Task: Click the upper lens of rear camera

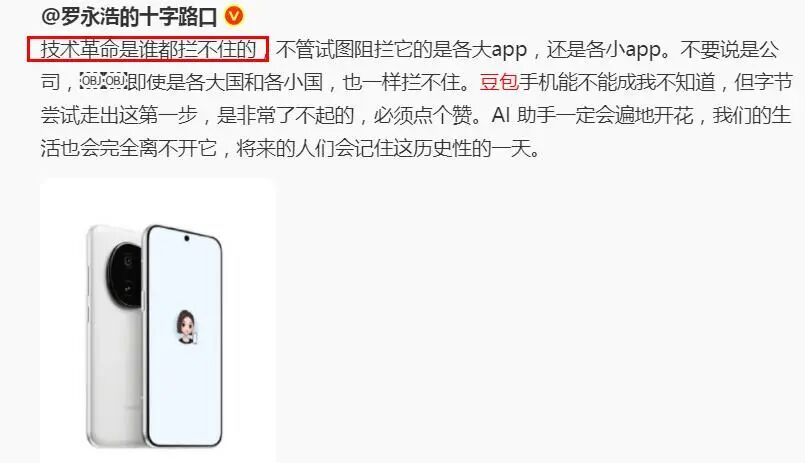Action: tap(127, 262)
